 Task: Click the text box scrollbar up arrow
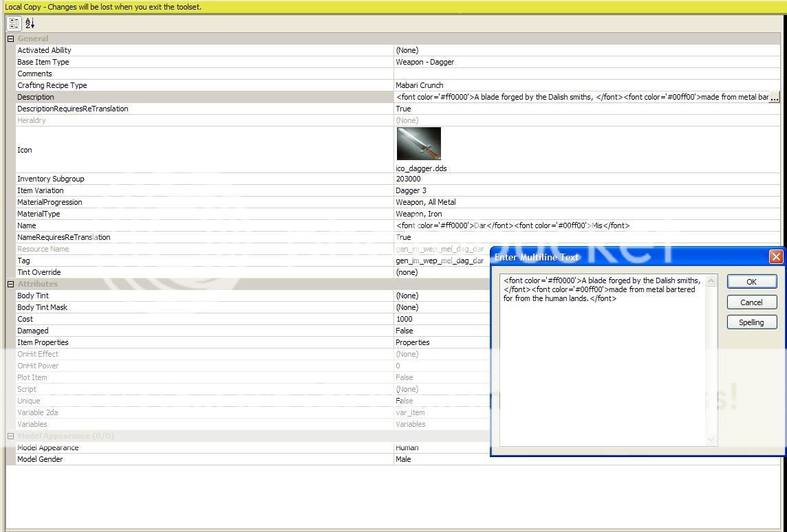[711, 281]
